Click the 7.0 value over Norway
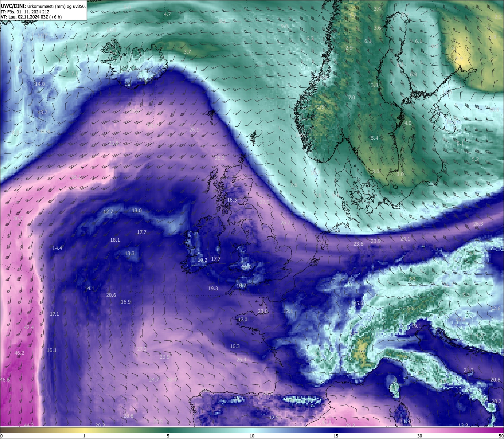 tap(352, 98)
